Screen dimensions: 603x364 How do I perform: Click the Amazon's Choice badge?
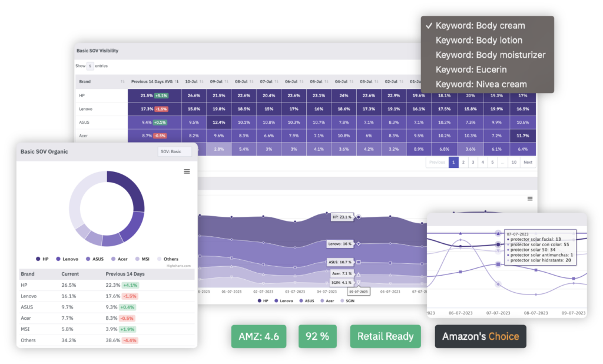tap(481, 336)
